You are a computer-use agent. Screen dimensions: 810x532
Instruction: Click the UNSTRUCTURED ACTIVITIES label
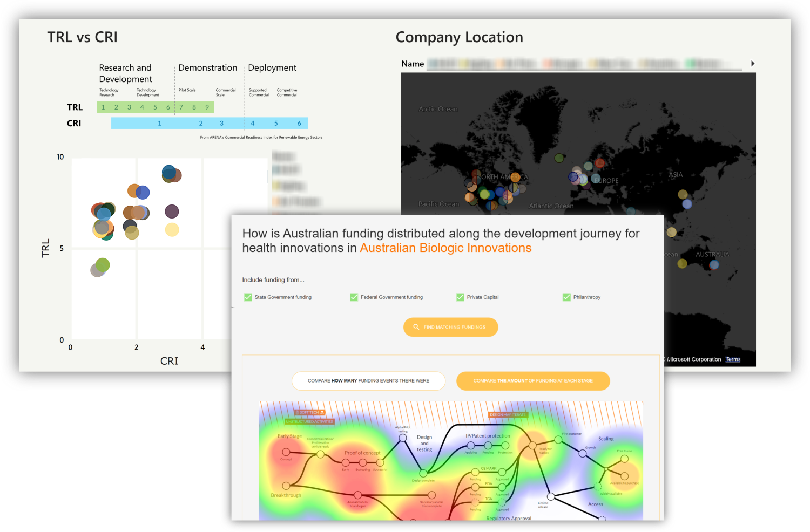coord(309,421)
